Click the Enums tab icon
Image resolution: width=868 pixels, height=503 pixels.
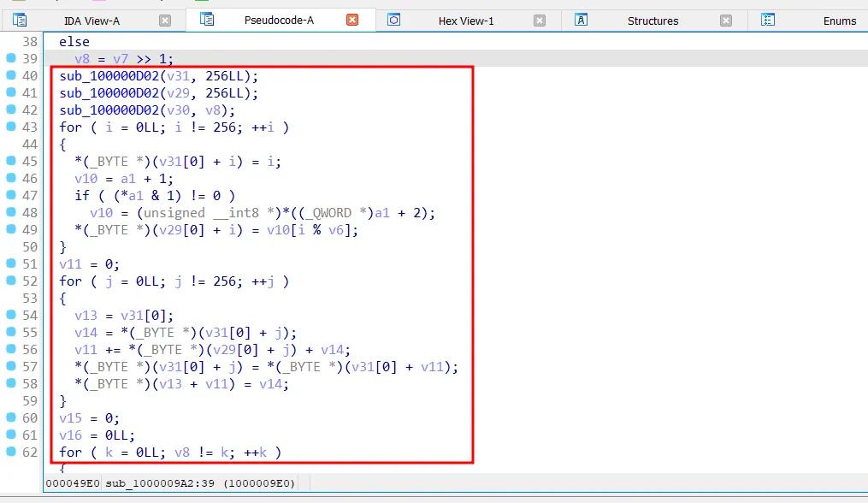(x=768, y=20)
